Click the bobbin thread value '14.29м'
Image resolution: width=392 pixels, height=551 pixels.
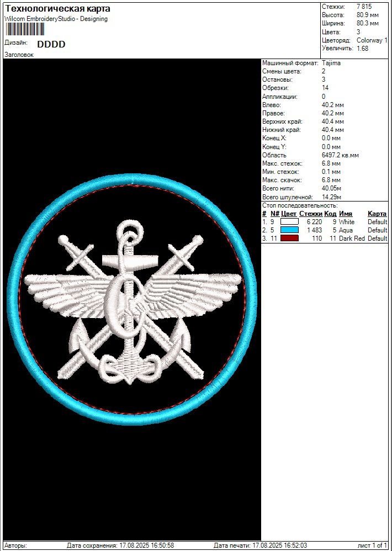332,197
